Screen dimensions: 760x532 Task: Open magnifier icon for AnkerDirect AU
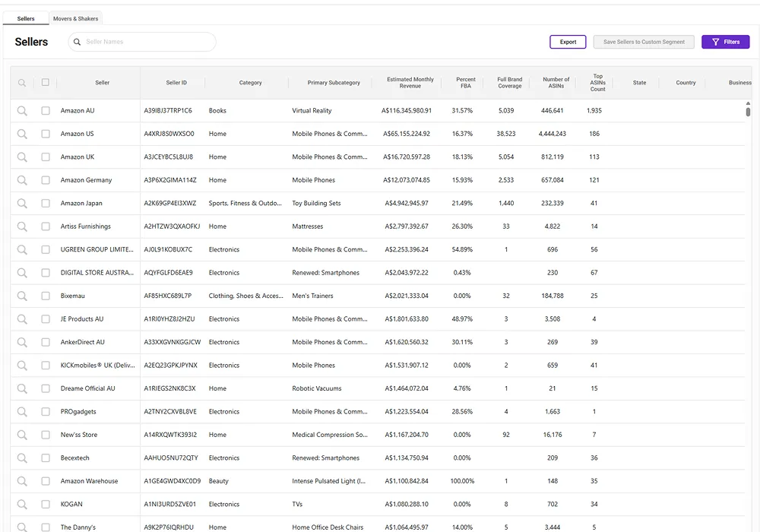tap(22, 342)
